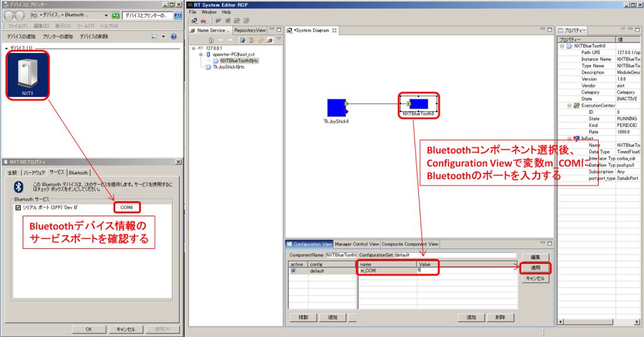Viewport: 644px width, 337px height.
Task: Click the Home icon in Name Service toolbar
Action: coord(211,40)
